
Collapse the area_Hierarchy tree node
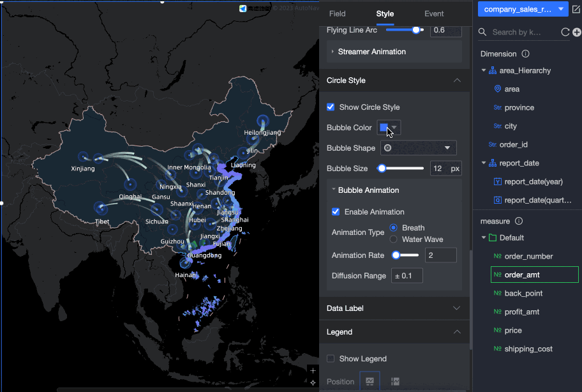pos(484,70)
